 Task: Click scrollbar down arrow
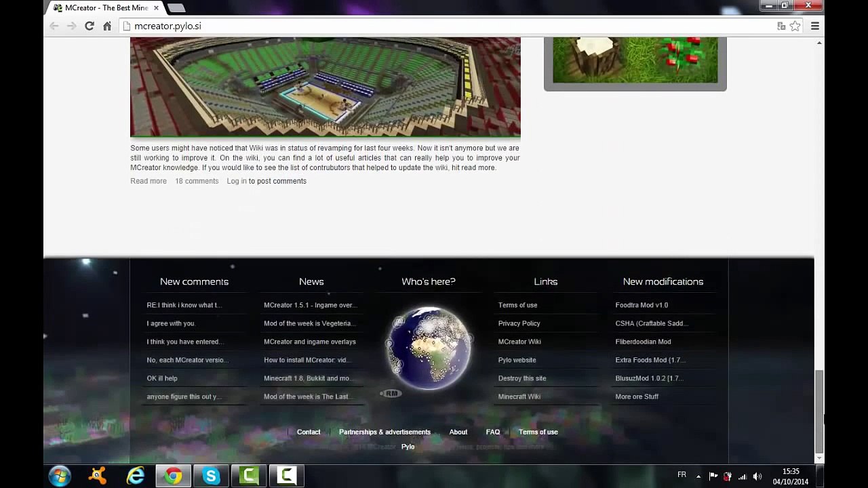[x=819, y=459]
